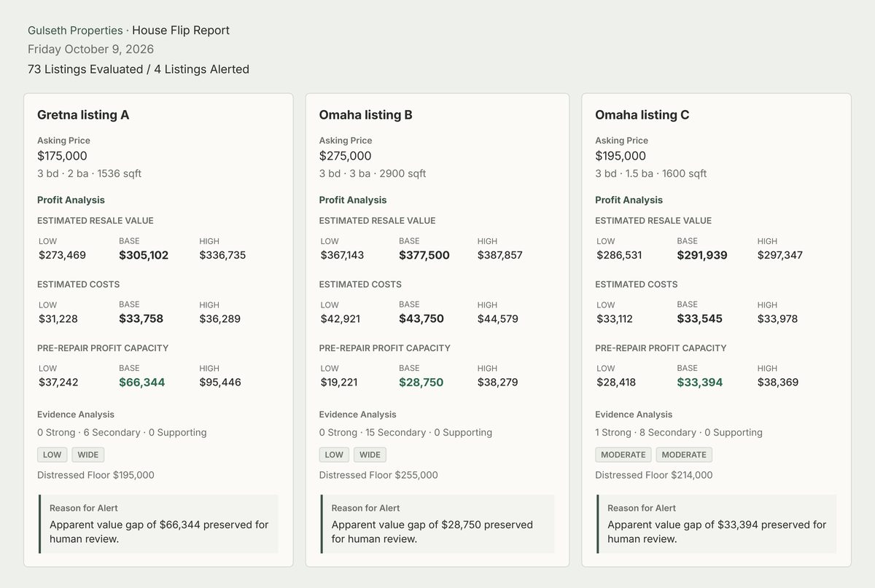
Task: Open the $33,394 value gap alert reason
Action: pos(717,524)
